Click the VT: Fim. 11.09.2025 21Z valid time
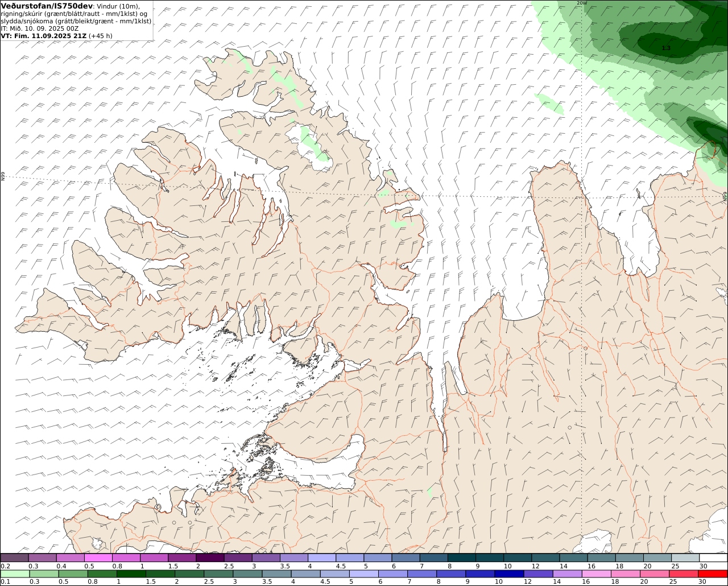Viewport: 728px width, 586px height. (44, 35)
